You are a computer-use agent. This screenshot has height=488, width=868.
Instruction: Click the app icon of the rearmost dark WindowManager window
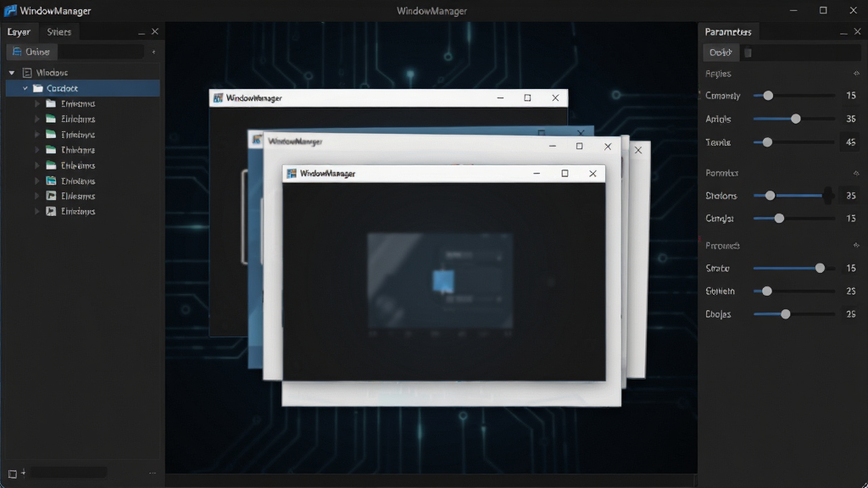(x=218, y=98)
